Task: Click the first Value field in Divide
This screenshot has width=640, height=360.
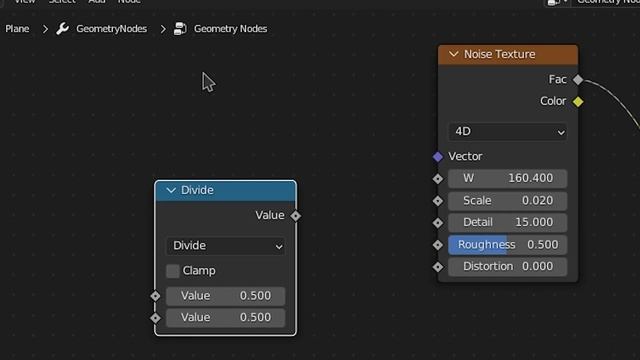Action: click(225, 296)
